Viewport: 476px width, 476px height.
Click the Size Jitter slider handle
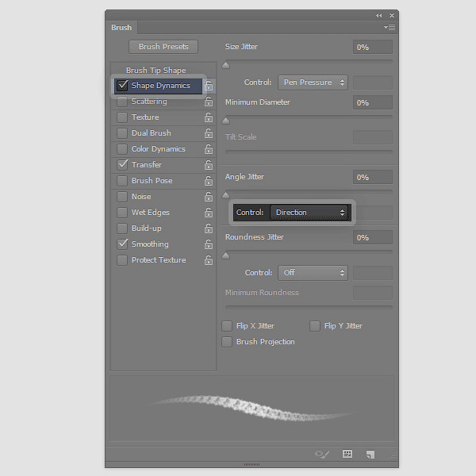[225, 65]
